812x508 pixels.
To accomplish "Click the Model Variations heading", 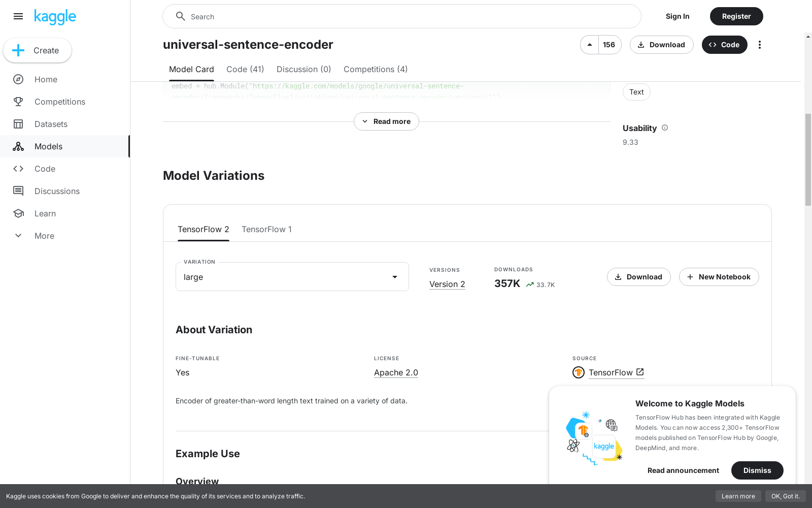I will click(214, 176).
